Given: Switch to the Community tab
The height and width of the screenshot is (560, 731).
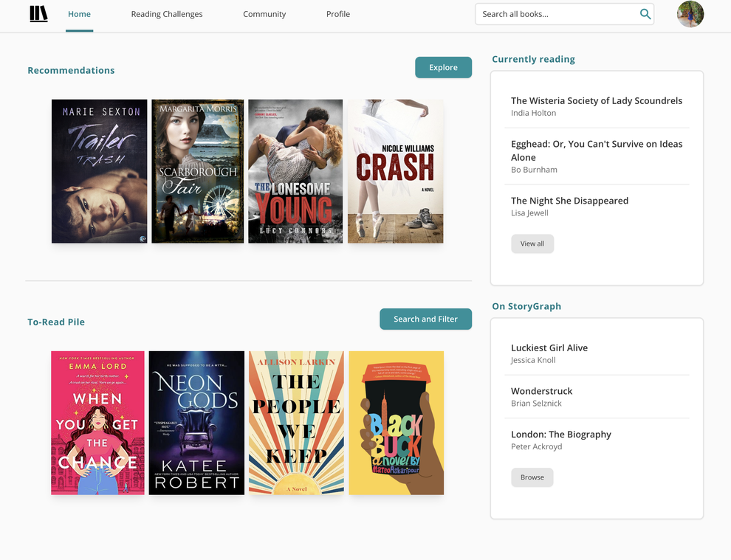Looking at the screenshot, I should click(x=264, y=14).
